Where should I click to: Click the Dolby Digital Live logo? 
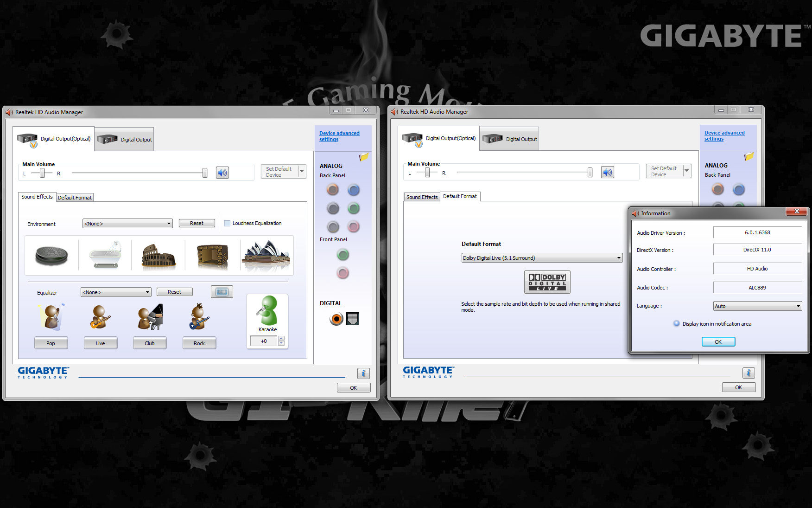point(547,282)
